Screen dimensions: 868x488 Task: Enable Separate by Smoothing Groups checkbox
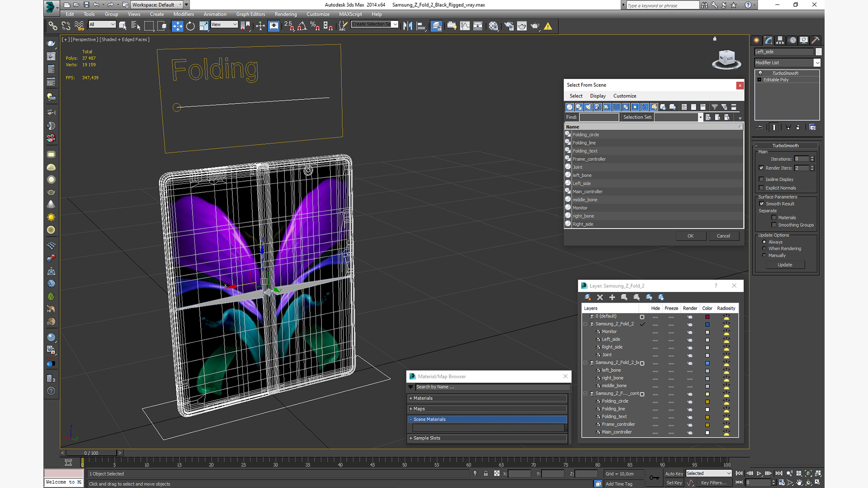coord(774,225)
